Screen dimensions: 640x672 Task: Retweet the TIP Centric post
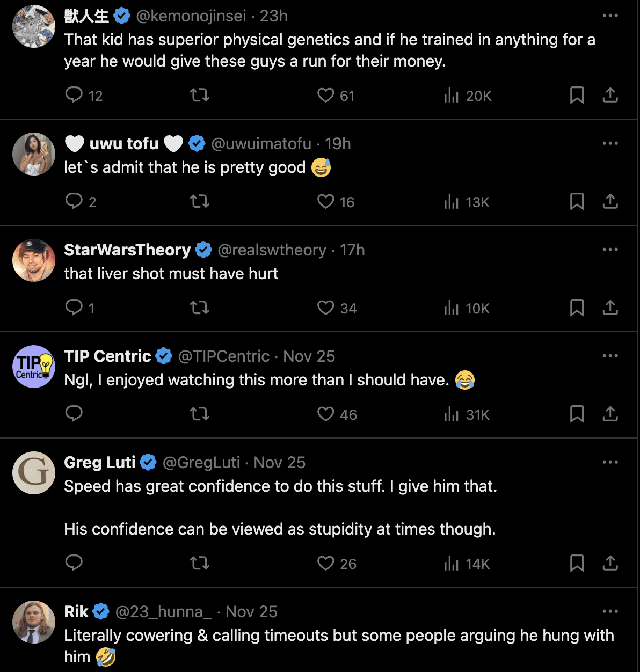[x=200, y=414]
